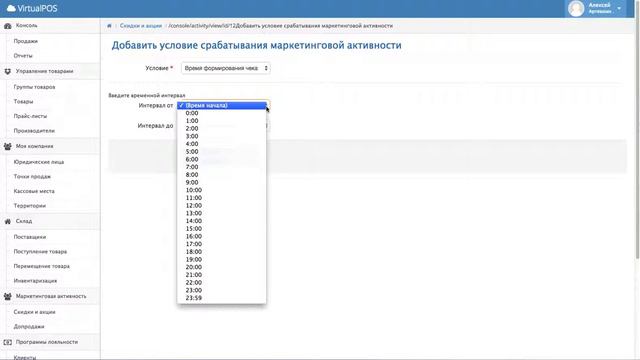The height and width of the screenshot is (360, 640).
Task: Click the Управление товарами section icon
Action: click(7, 71)
